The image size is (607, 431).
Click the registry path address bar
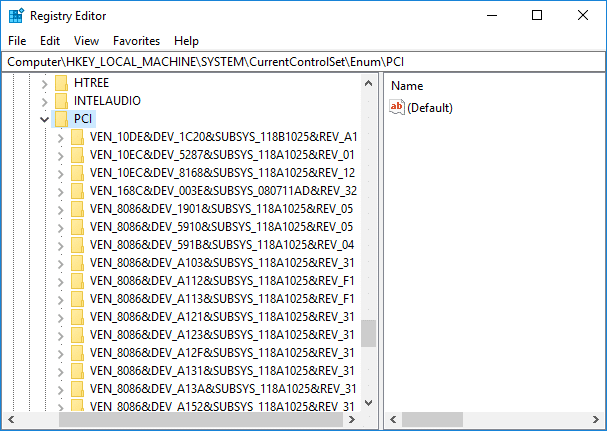(x=300, y=62)
